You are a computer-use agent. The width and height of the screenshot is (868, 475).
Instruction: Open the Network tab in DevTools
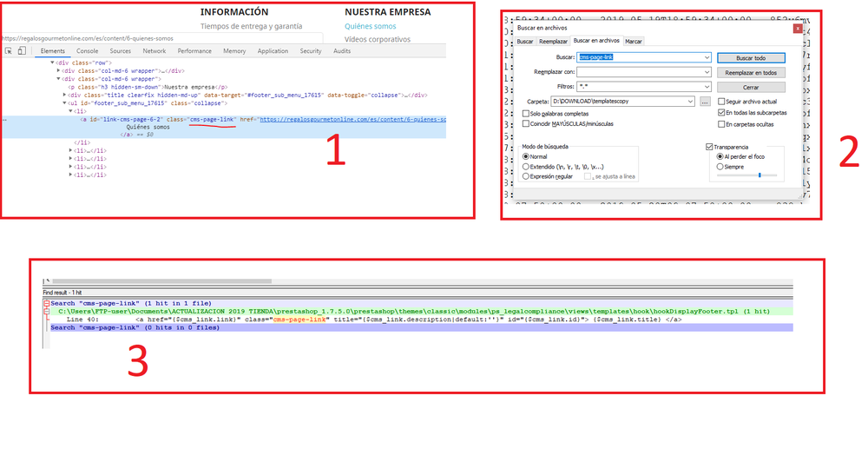(154, 51)
